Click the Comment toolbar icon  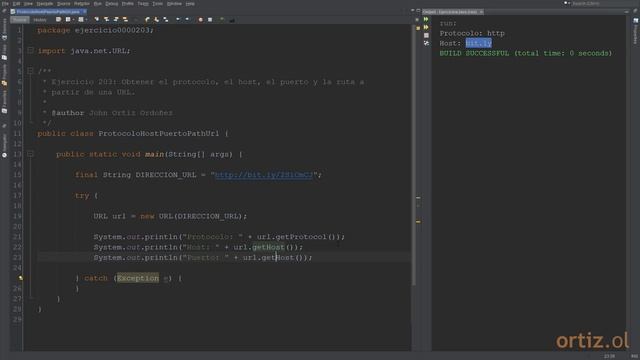click(222, 20)
